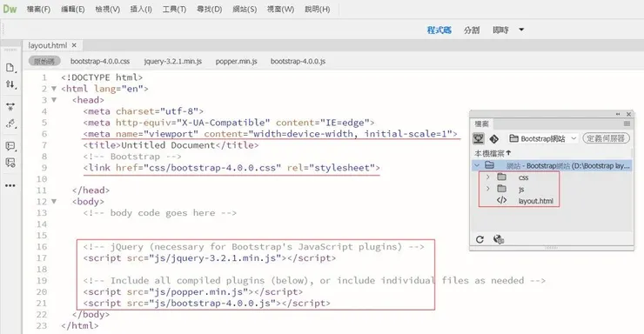Collapse the html tag on line 2
The height and width of the screenshot is (334, 644).
point(54,88)
